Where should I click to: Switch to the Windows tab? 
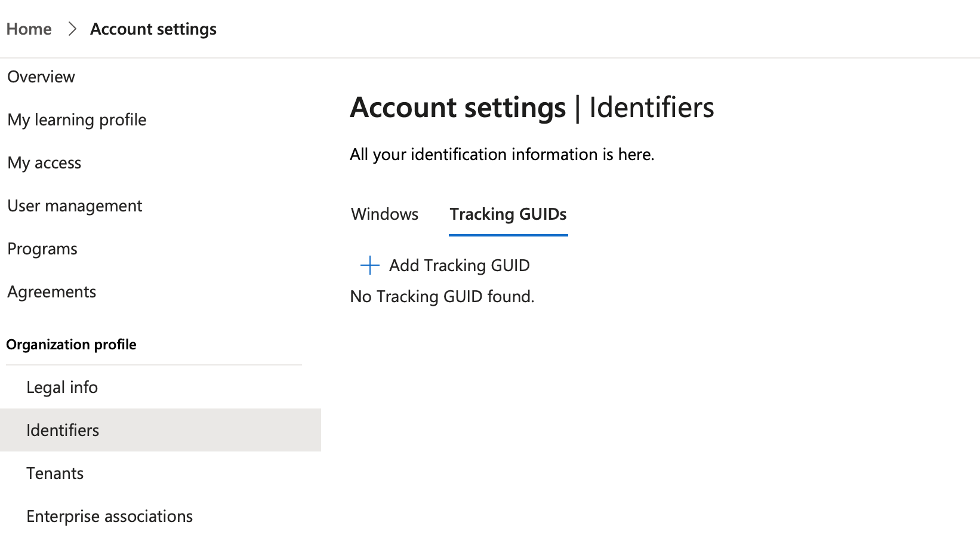point(385,214)
